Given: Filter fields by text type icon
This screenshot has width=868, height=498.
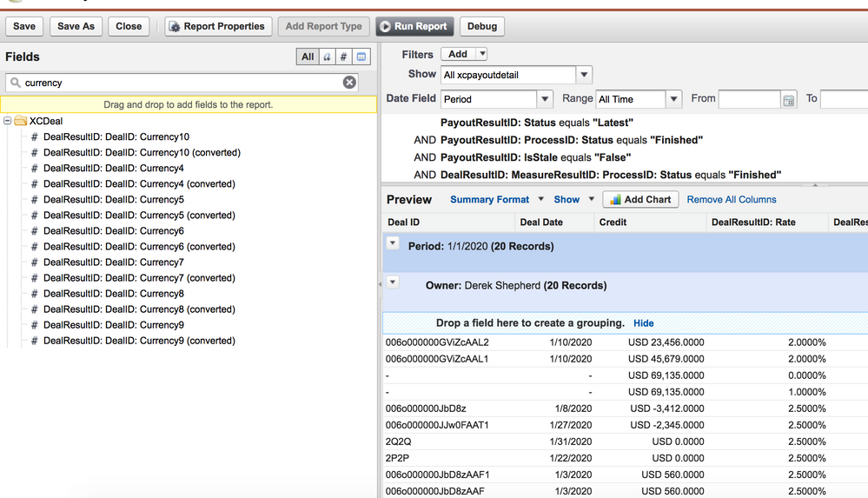Looking at the screenshot, I should pos(328,56).
